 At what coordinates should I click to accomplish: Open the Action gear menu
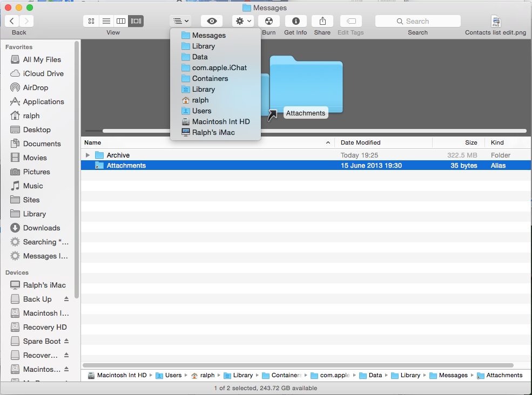[243, 21]
